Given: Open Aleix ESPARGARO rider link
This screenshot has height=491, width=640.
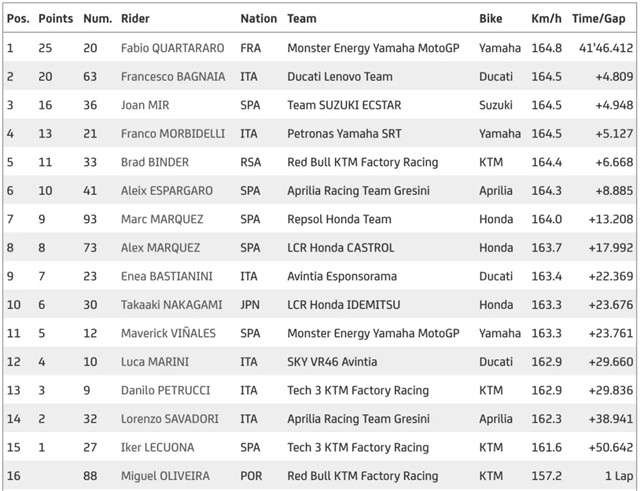Looking at the screenshot, I should 167,191.
